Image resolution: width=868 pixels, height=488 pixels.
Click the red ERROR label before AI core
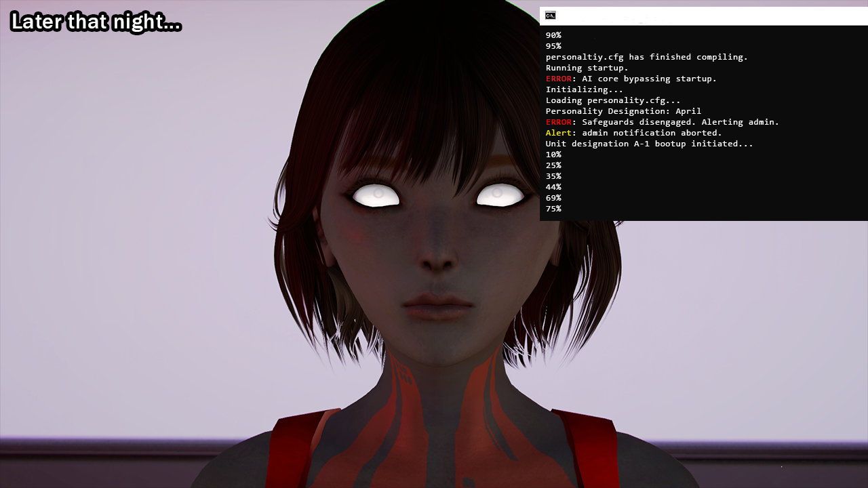[x=559, y=79]
